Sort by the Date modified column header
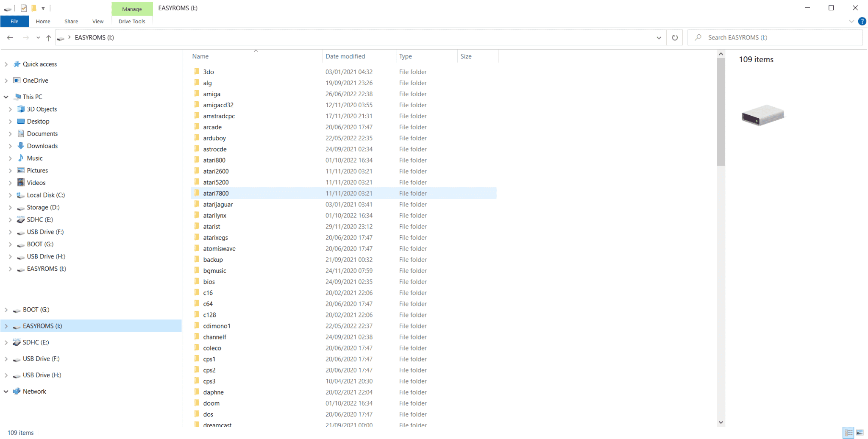This screenshot has width=868, height=439. click(x=345, y=56)
